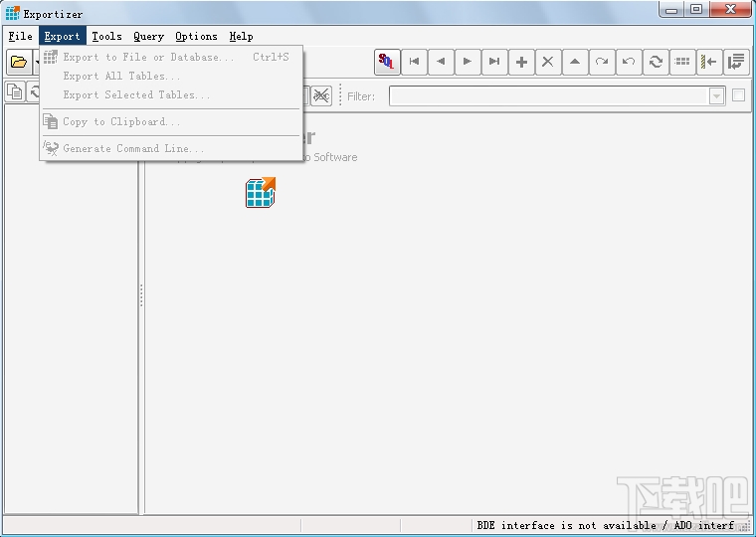Click the refresh data circular arrows icon
Viewport: 756px width, 537px height.
point(656,62)
